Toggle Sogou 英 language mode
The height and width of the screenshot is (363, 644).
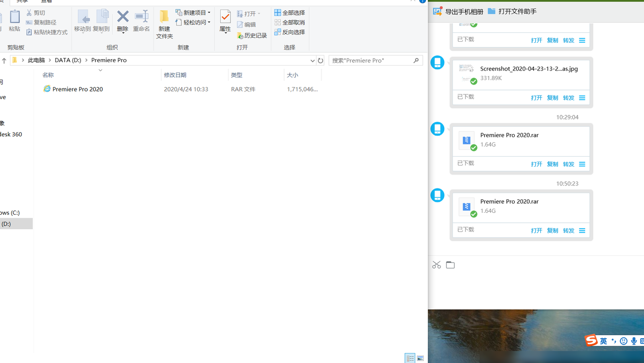(x=603, y=341)
